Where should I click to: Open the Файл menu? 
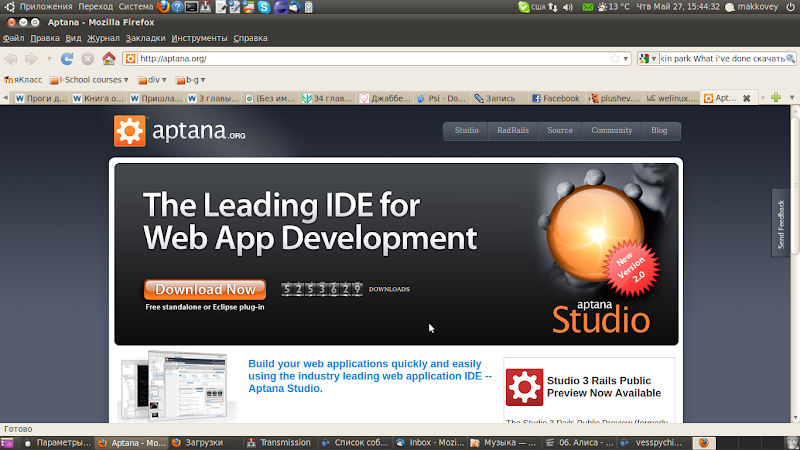tap(13, 38)
